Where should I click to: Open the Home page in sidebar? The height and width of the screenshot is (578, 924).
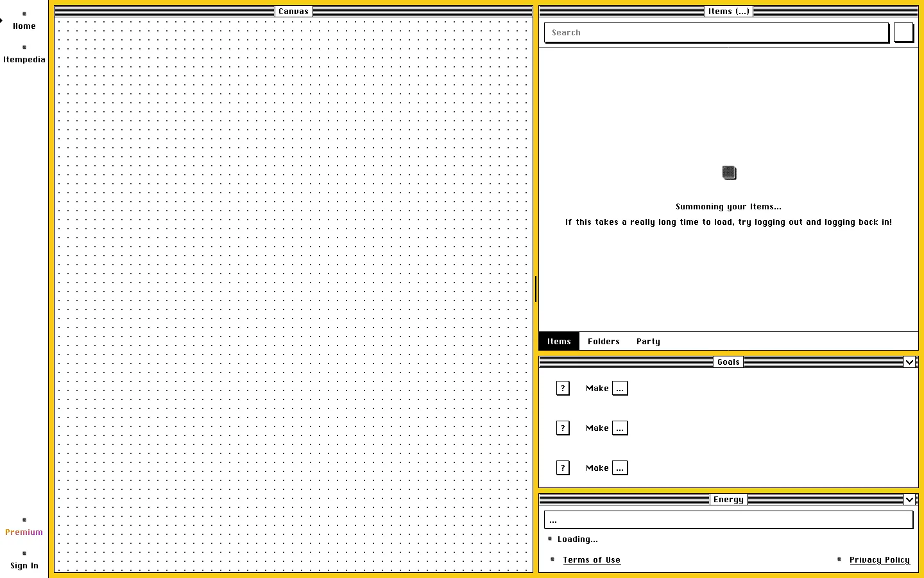click(x=24, y=21)
